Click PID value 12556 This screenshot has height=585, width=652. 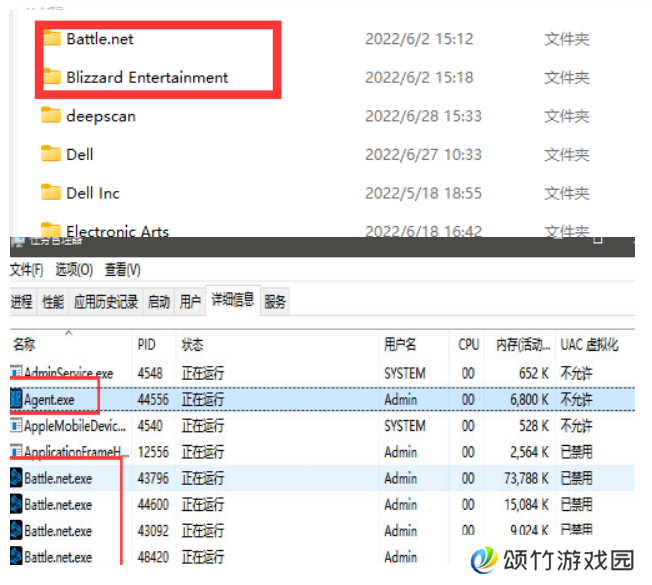tap(153, 452)
